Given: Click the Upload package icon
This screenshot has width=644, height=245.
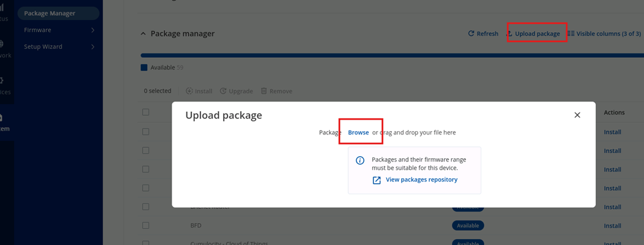Looking at the screenshot, I should 510,33.
